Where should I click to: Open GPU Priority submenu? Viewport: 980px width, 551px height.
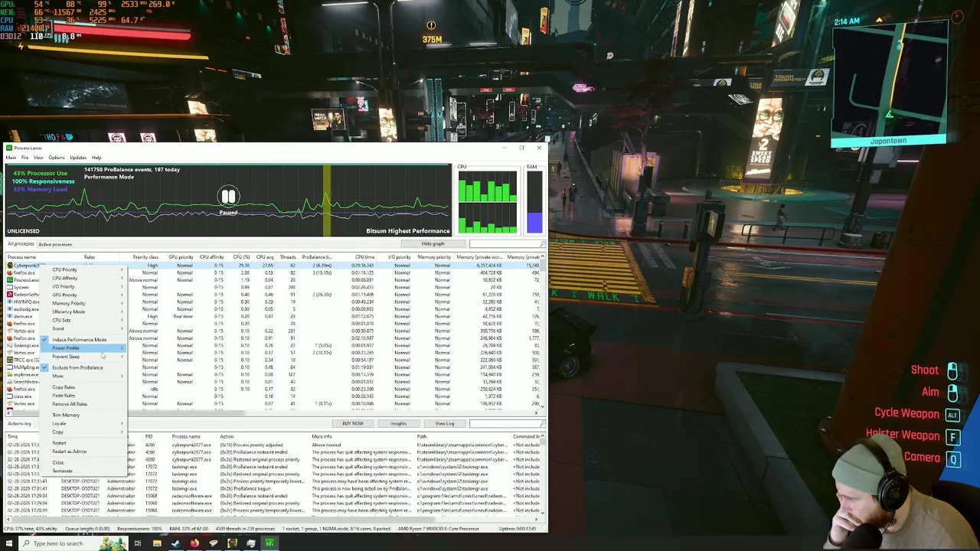coord(84,295)
